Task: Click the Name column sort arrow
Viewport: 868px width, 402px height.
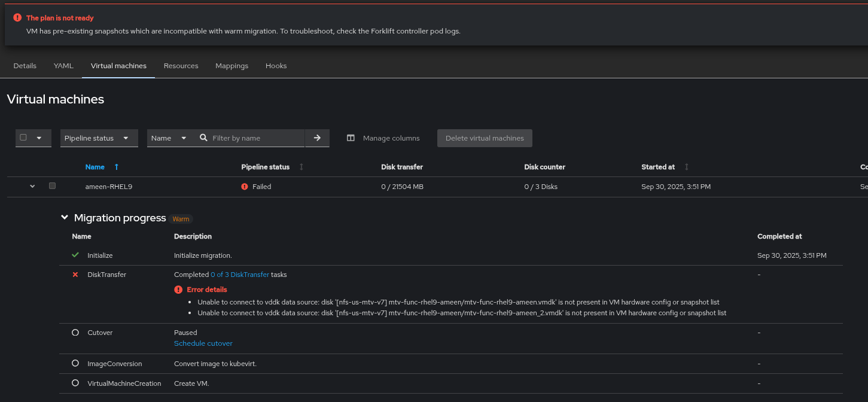Action: 117,167
